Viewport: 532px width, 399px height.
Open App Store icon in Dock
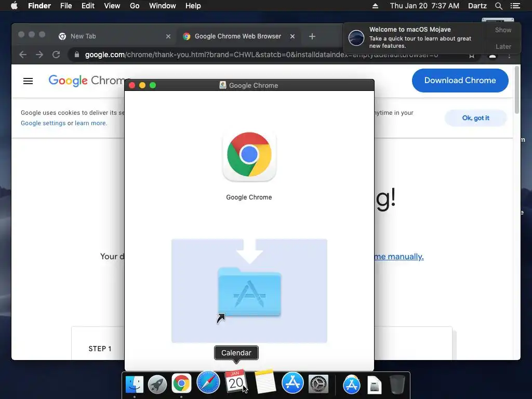tap(292, 382)
